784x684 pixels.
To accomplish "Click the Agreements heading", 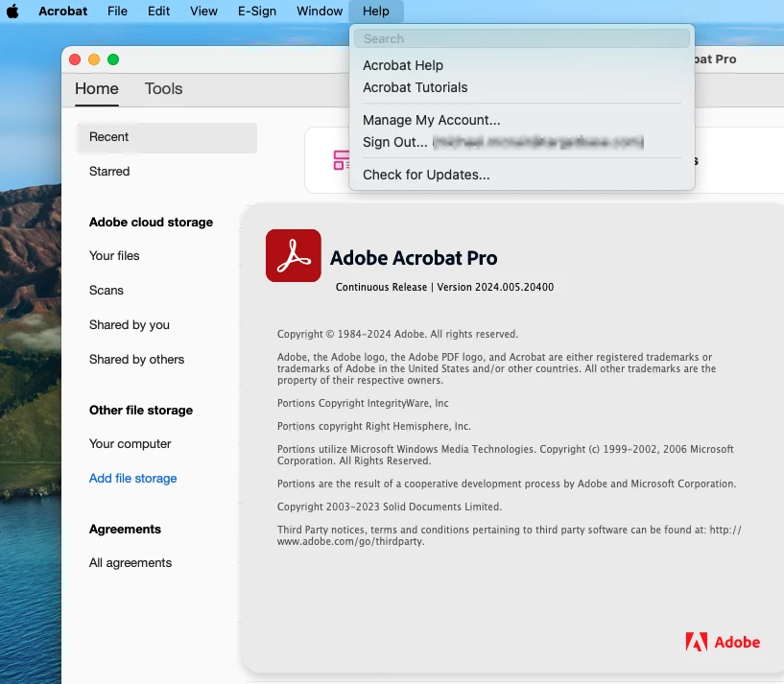I will [125, 529].
